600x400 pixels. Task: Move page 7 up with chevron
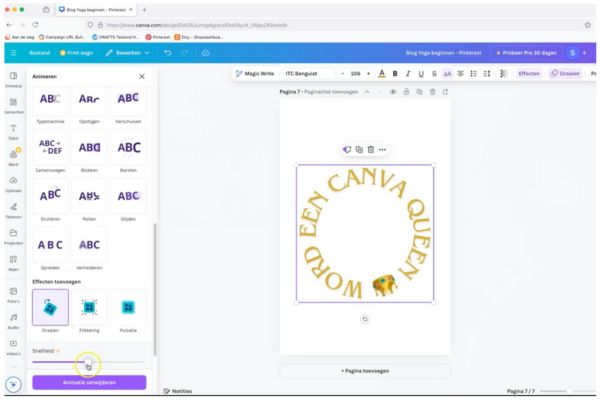click(367, 92)
